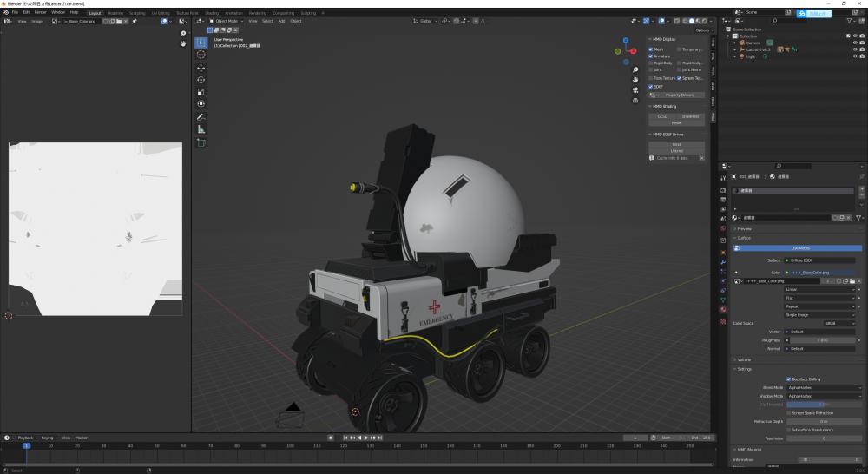Select the Annotate tool
This screenshot has width=868, height=474.
(201, 117)
